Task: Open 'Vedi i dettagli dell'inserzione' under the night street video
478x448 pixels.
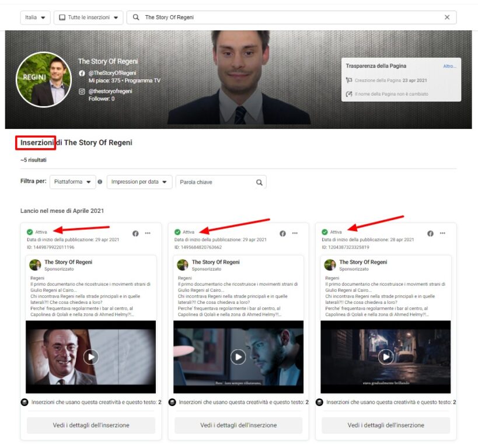Action: pos(386,425)
